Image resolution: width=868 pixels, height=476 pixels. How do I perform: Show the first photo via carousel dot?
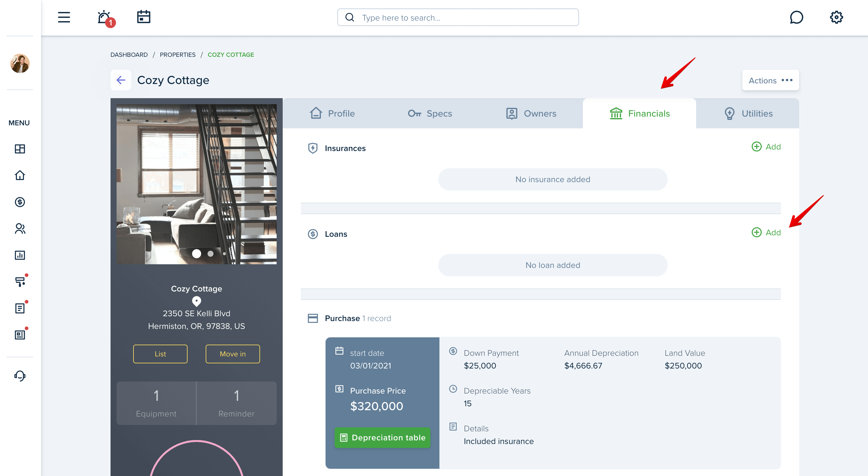click(196, 254)
